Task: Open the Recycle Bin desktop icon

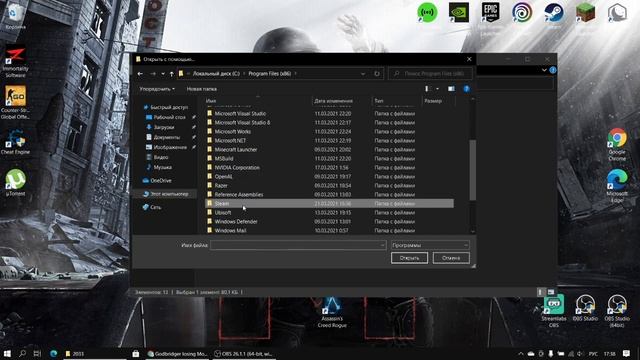Action: [16, 17]
